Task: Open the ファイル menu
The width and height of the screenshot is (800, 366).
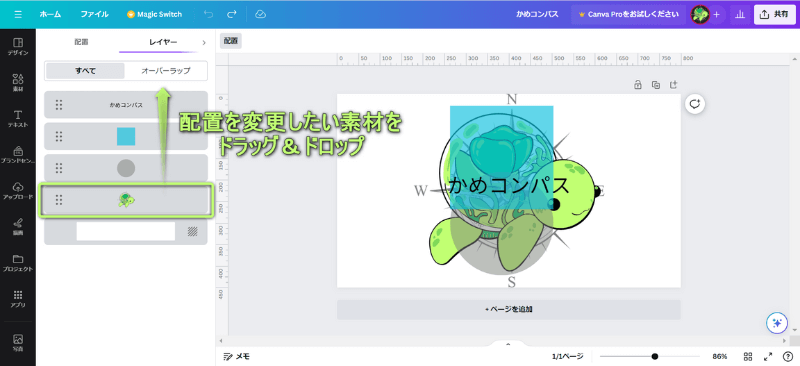Action: (94, 14)
